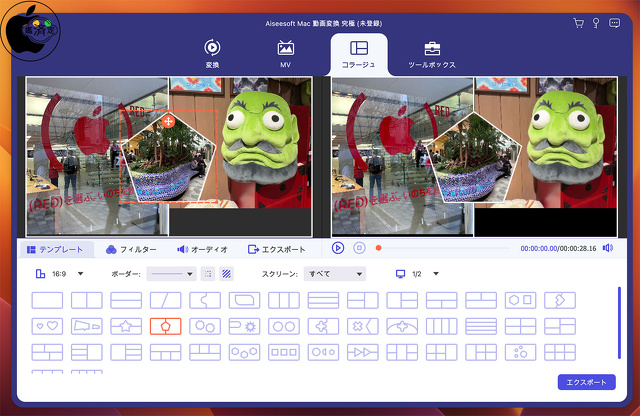Select the pentagon plant clip in editor
This screenshot has width=640, height=416.
click(168, 157)
